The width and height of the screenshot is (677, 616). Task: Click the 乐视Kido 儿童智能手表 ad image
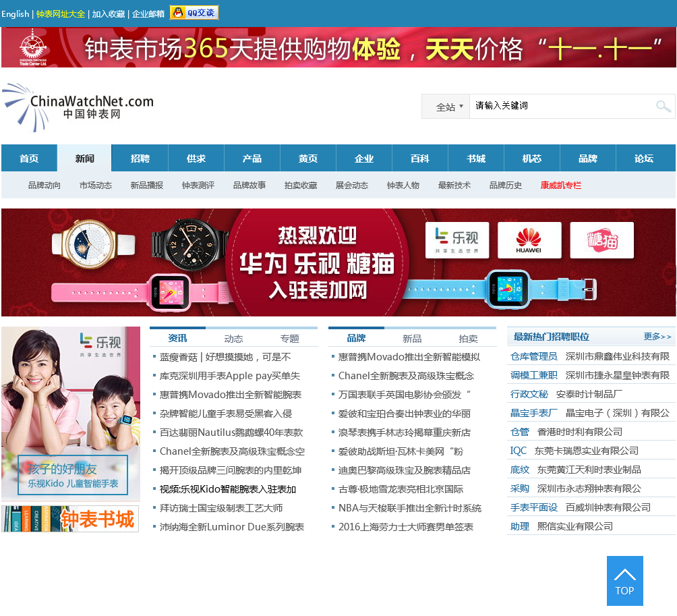click(x=71, y=414)
